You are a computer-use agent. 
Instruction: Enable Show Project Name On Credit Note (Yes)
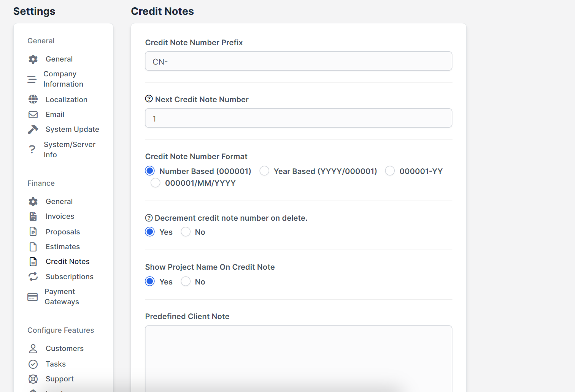(x=150, y=281)
